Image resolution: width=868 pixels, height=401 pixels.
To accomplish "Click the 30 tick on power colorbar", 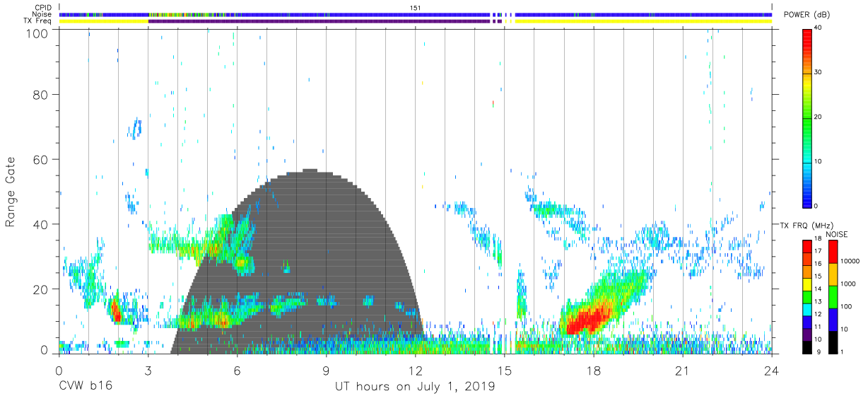I will pos(818,72).
